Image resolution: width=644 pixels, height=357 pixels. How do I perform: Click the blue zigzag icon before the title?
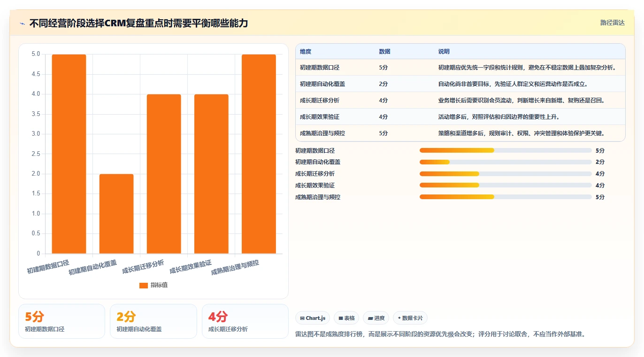(23, 23)
